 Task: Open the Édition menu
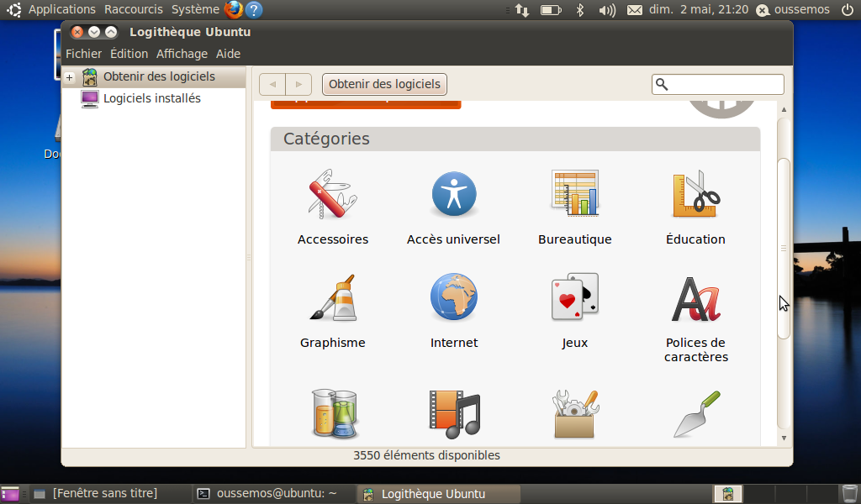(129, 53)
